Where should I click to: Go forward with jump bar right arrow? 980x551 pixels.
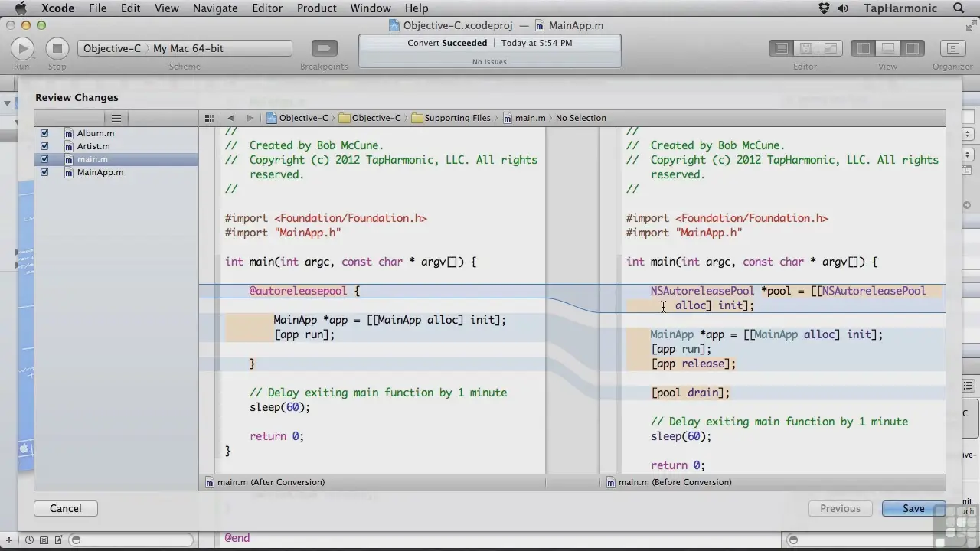point(250,118)
